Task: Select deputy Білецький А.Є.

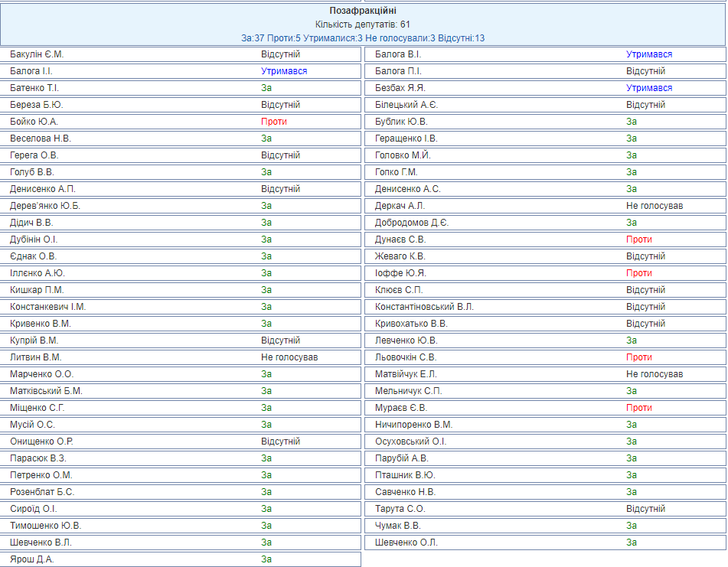Action: (406, 105)
